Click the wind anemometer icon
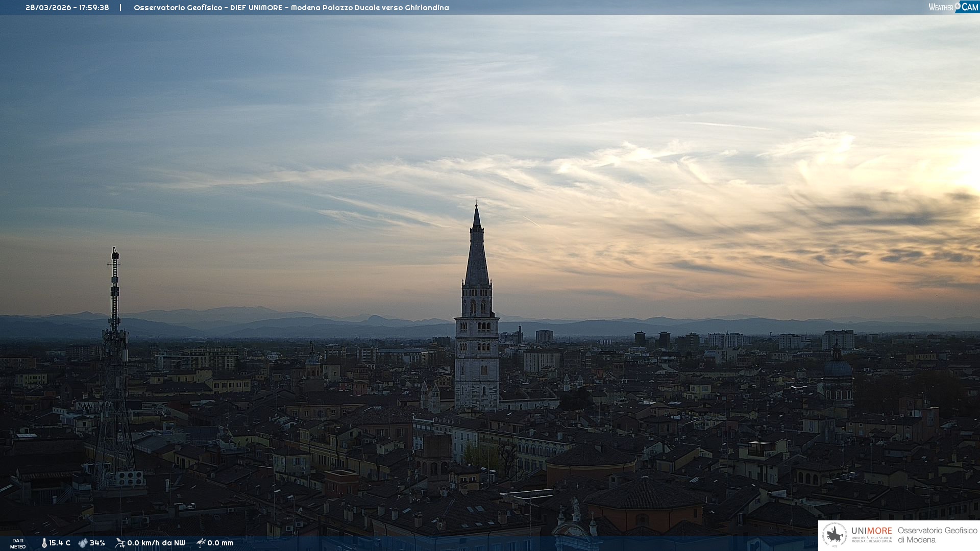This screenshot has width=980, height=551. (x=120, y=543)
